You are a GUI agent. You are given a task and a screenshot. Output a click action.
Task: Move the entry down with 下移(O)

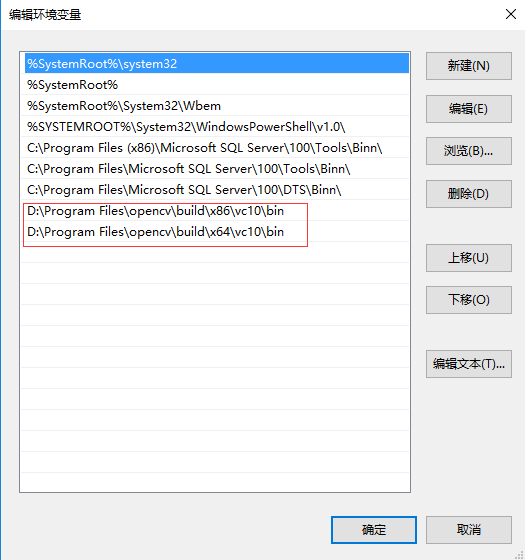[469, 300]
